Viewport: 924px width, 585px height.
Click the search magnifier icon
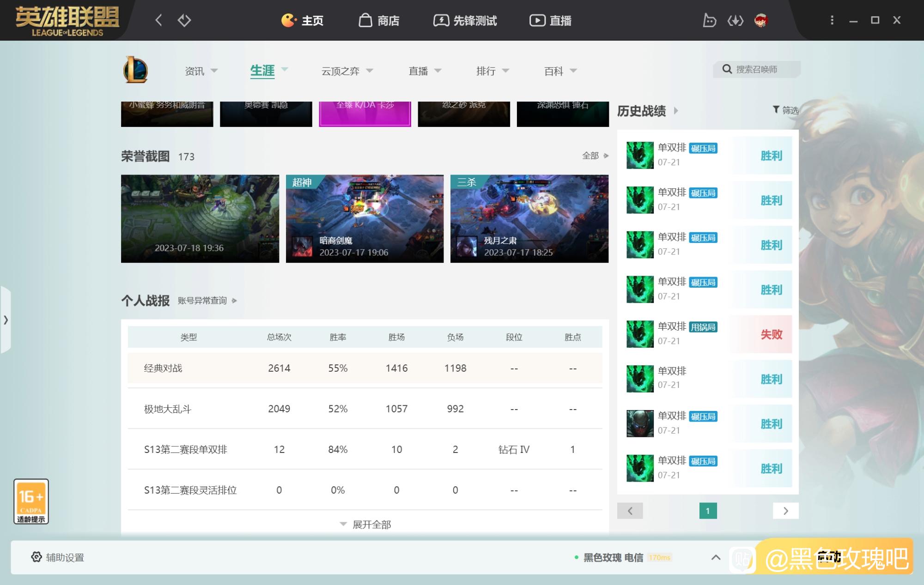coord(727,69)
